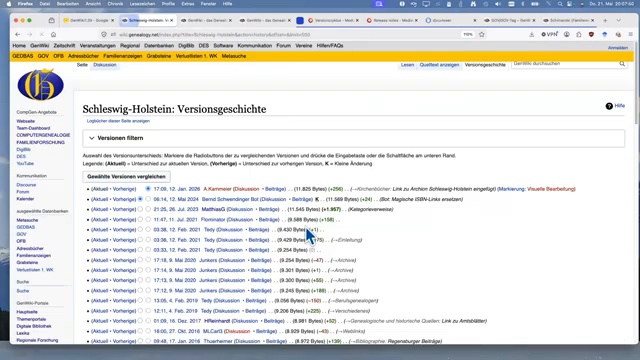
Task: Go back using the browser back arrow
Action: pyautogui.click(x=18, y=35)
